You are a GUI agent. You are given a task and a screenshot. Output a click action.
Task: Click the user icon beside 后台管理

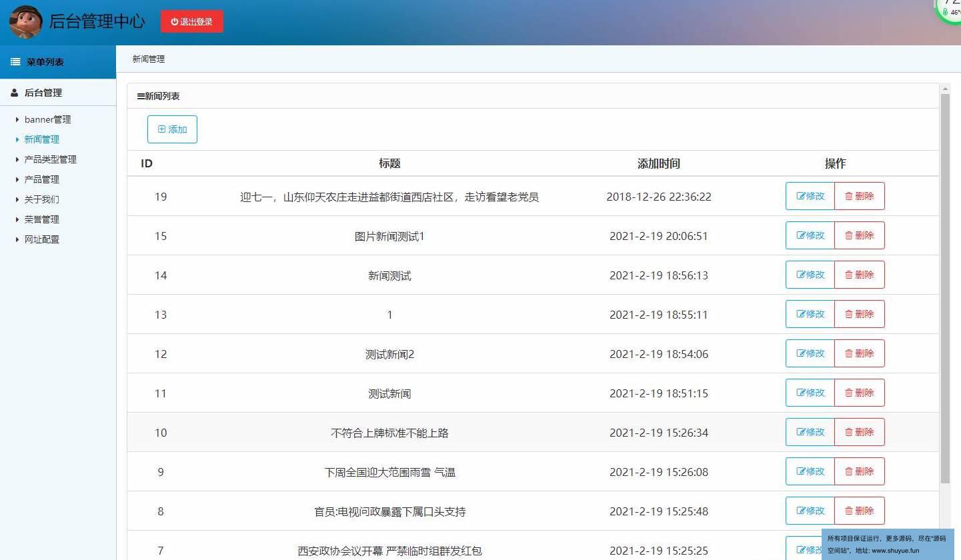[15, 93]
